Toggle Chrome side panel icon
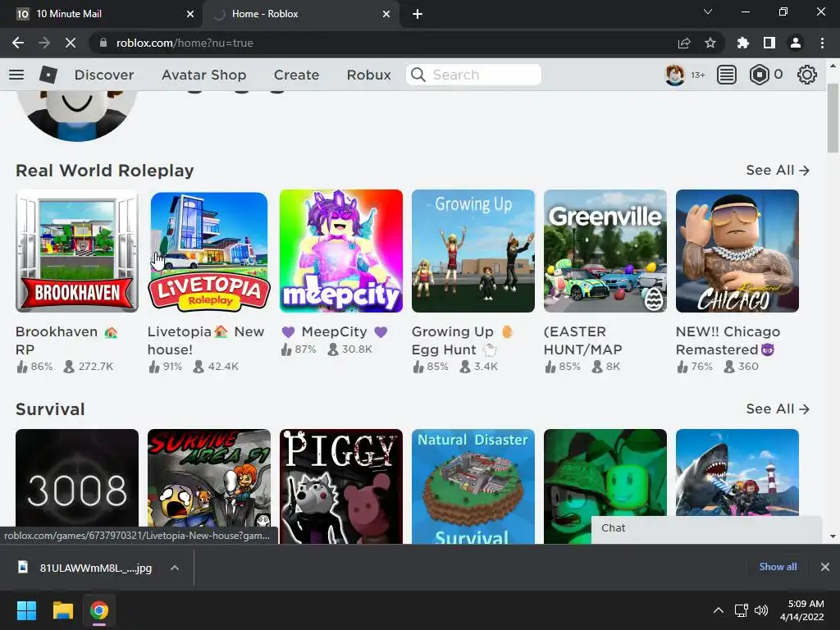The height and width of the screenshot is (630, 840). click(769, 43)
